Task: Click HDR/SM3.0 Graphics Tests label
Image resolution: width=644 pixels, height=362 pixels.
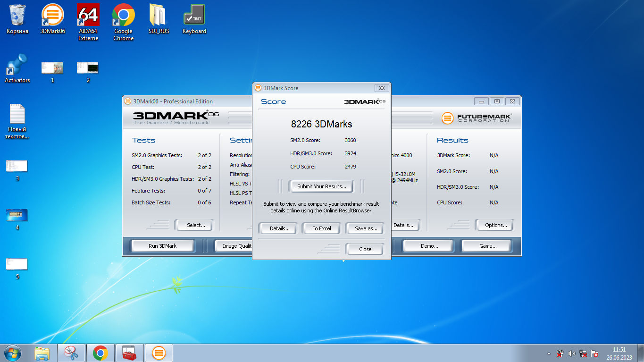Action: 163,179
